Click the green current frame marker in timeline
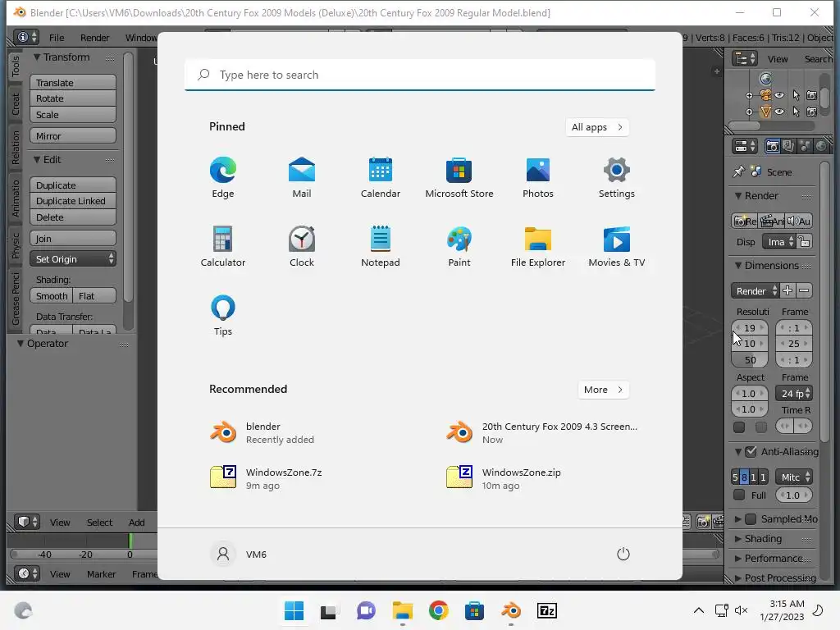 [130, 541]
